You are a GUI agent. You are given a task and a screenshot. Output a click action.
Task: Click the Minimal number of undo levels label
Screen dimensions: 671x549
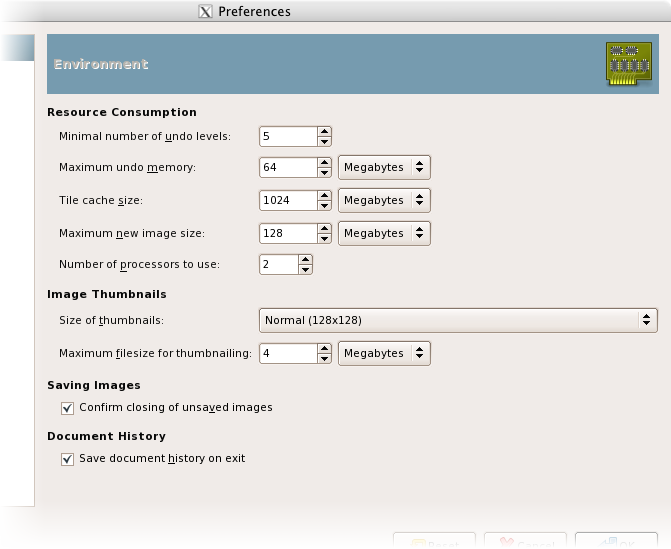click(145, 137)
